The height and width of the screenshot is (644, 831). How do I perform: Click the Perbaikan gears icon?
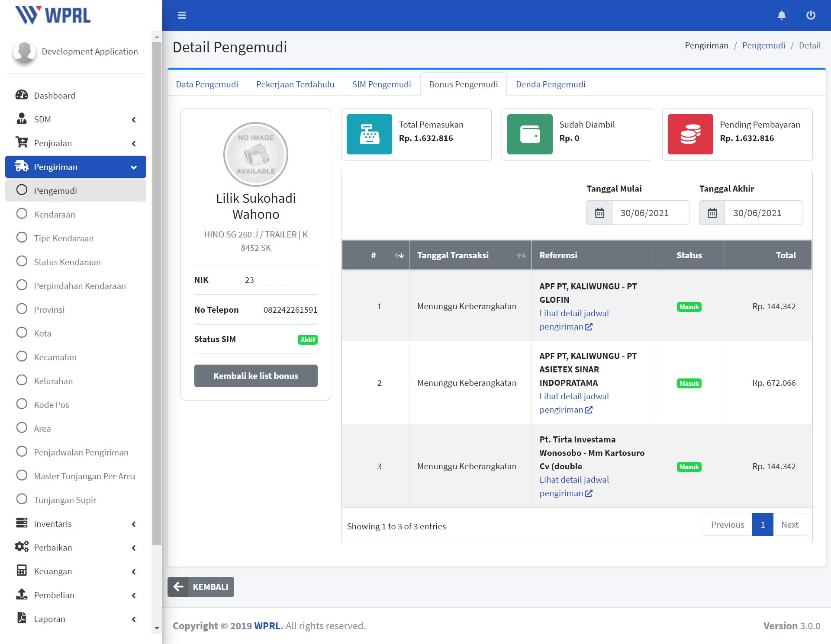[x=22, y=547]
